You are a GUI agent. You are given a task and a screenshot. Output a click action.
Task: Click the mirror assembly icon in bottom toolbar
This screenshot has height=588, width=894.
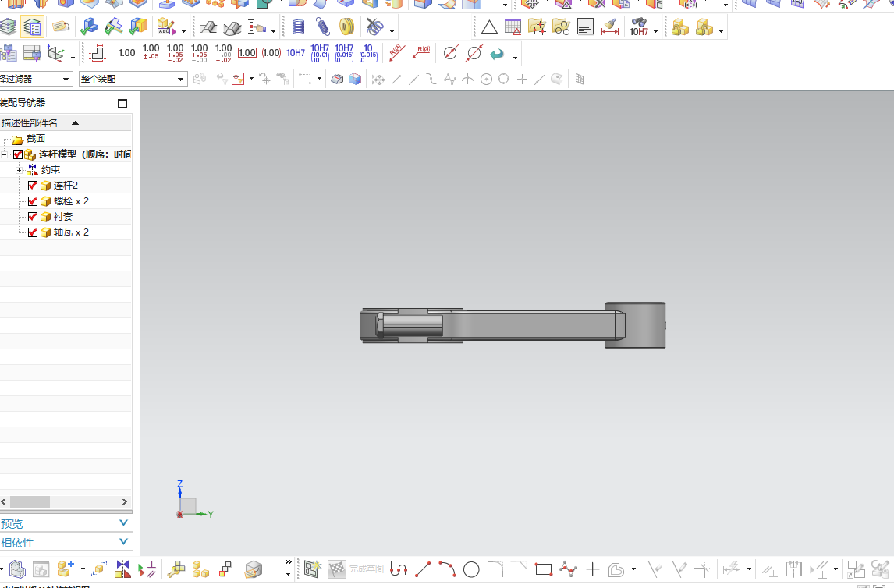click(122, 569)
